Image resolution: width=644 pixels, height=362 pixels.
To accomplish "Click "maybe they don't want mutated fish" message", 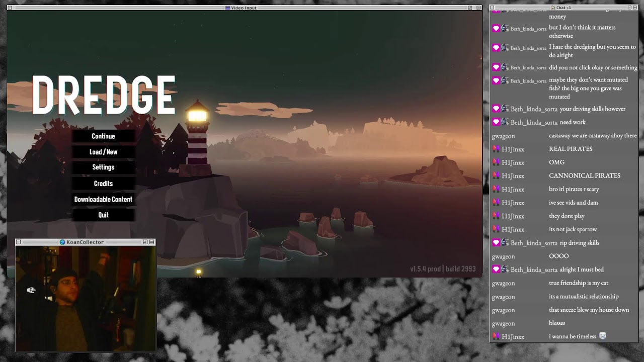I will [x=588, y=88].
